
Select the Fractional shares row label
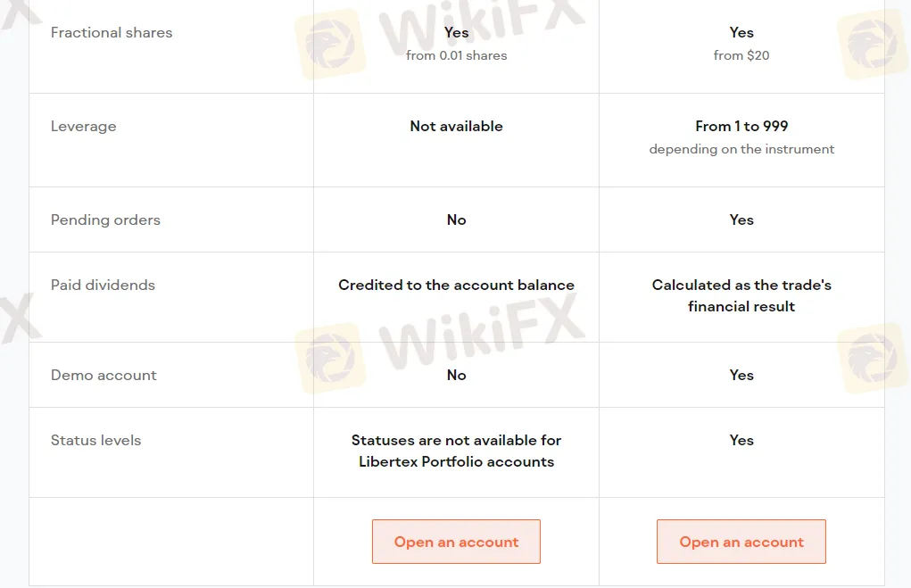[x=111, y=32]
